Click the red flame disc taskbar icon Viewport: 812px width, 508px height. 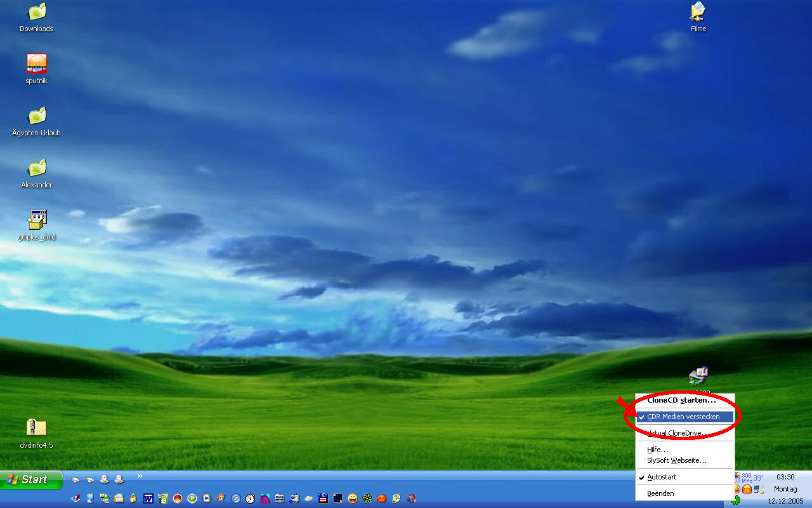[178, 498]
